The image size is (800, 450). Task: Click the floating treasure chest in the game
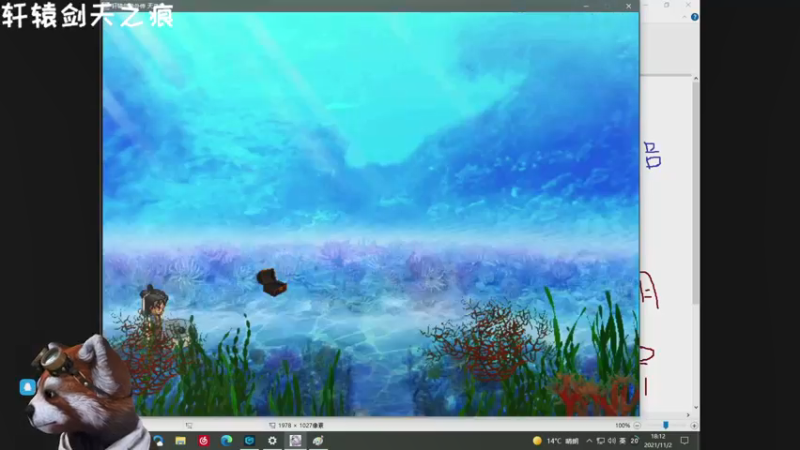[x=271, y=282]
